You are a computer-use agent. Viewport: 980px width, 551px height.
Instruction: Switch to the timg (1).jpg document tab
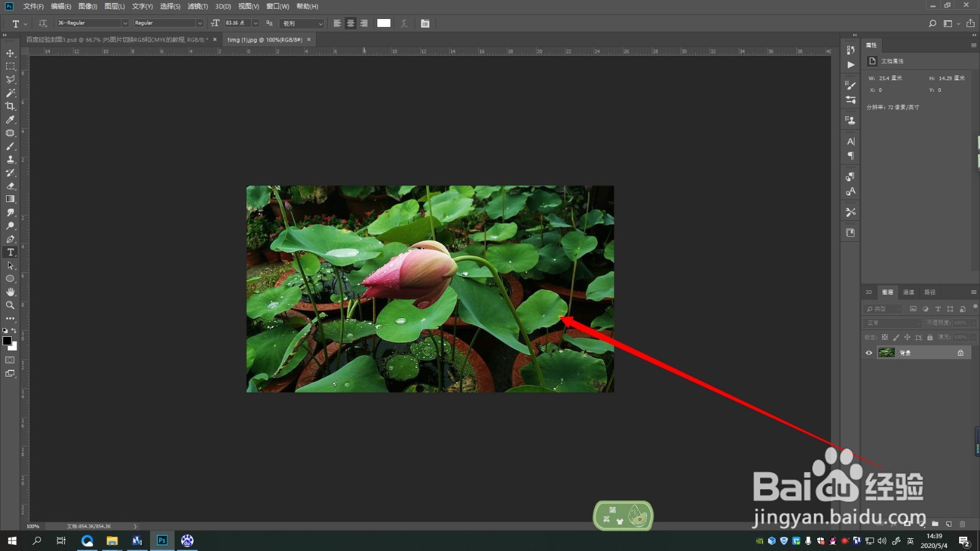tap(265, 40)
